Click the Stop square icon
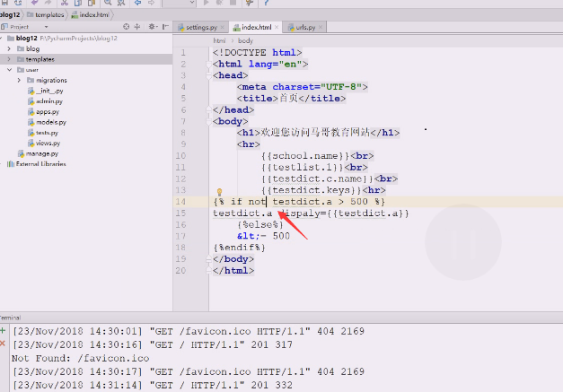Viewport: 563px width, 392px height. [233, 2]
